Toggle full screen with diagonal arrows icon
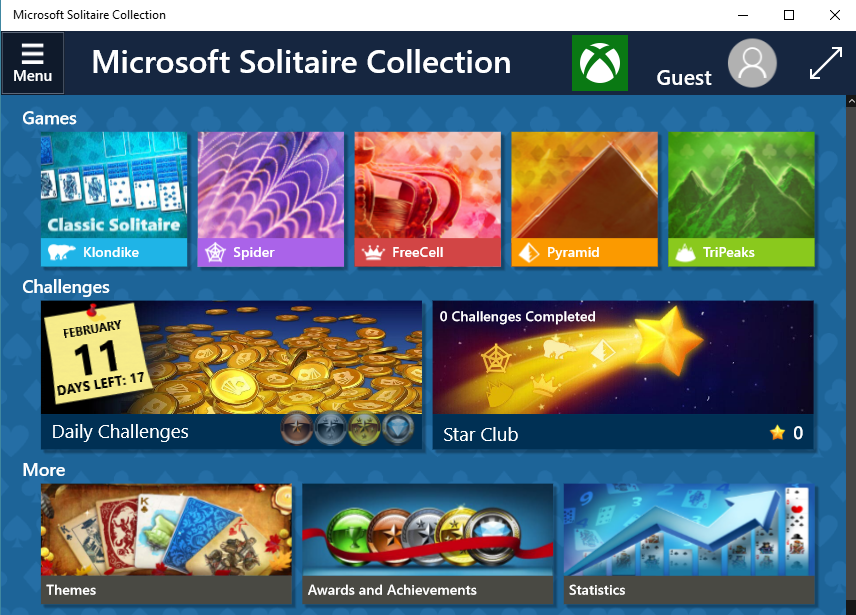 click(825, 63)
